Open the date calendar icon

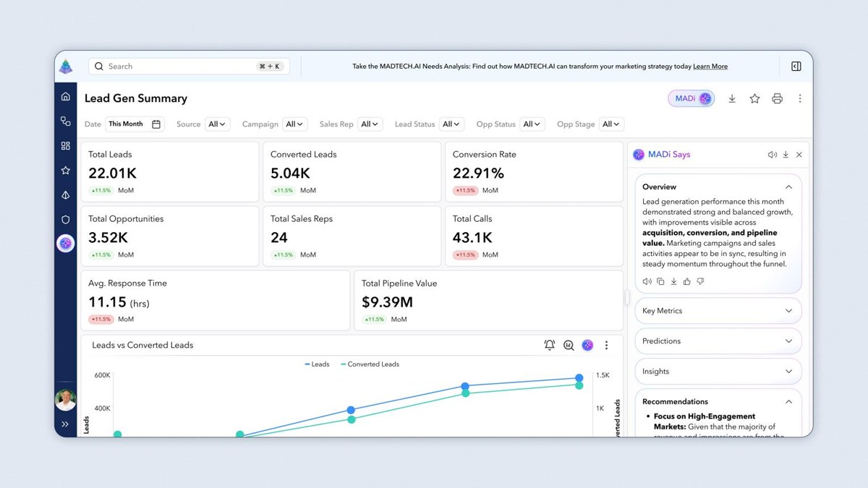[x=156, y=124]
